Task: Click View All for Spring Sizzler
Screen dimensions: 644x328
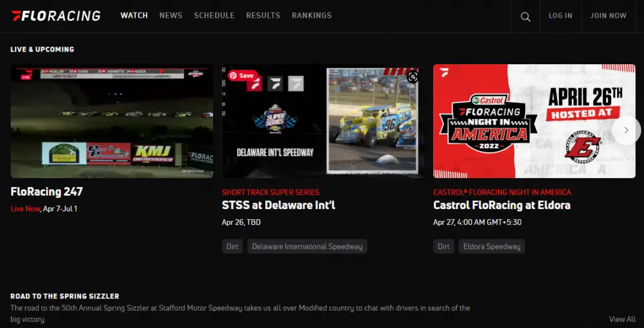Action: [622, 319]
